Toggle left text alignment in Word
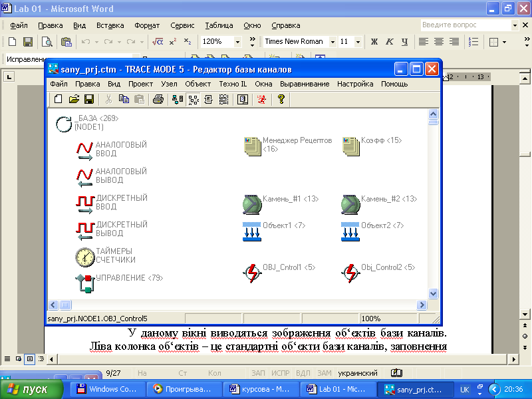This screenshot has width=532, height=399. [423, 41]
